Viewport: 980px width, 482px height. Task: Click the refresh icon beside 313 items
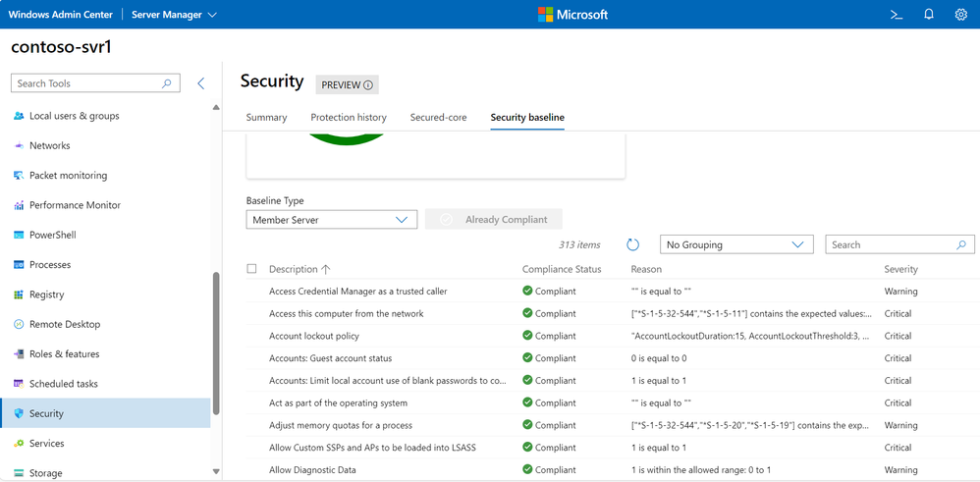(632, 244)
